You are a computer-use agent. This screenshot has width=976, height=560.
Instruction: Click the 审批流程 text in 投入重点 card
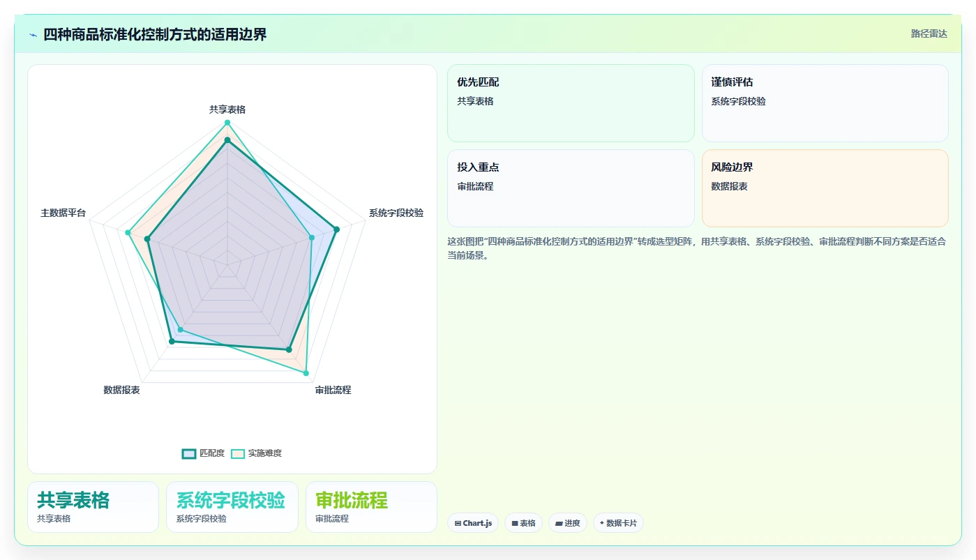coord(475,186)
